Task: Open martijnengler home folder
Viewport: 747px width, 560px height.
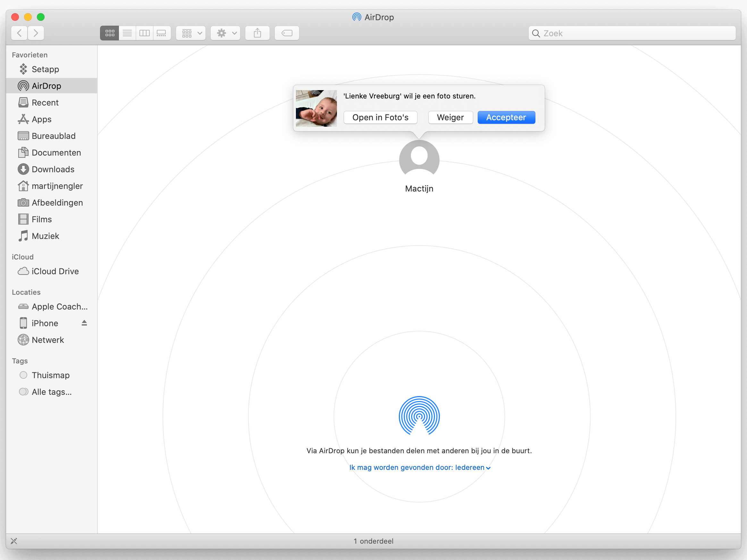Action: (52, 186)
